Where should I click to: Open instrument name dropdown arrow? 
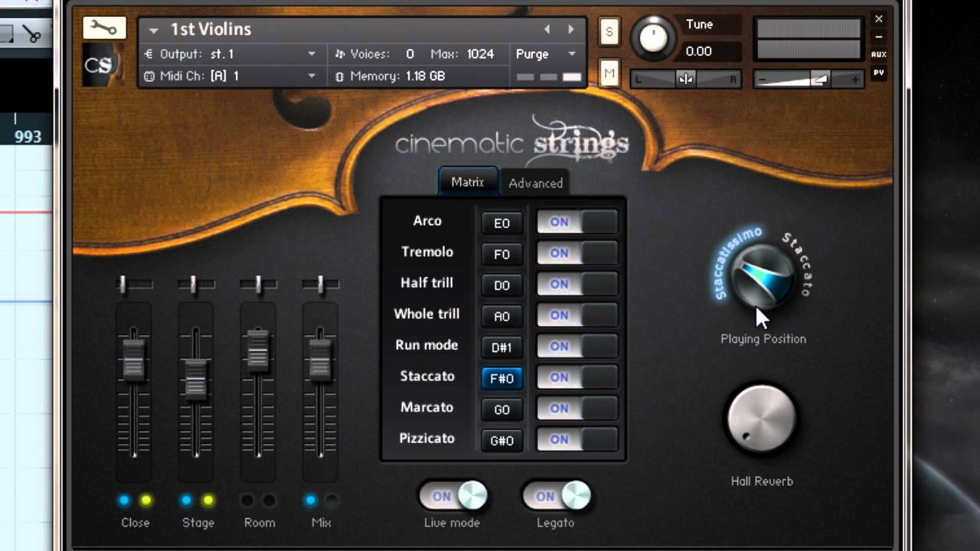click(x=154, y=30)
